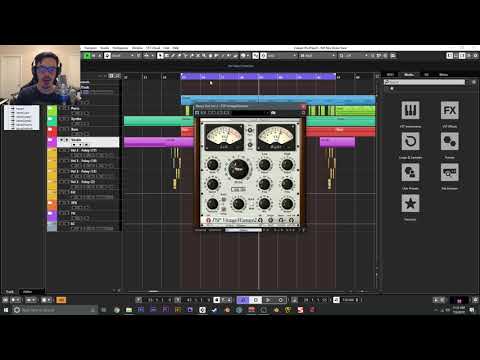Click the first knob under the Low label
The height and width of the screenshot is (360, 480).
pos(264,165)
